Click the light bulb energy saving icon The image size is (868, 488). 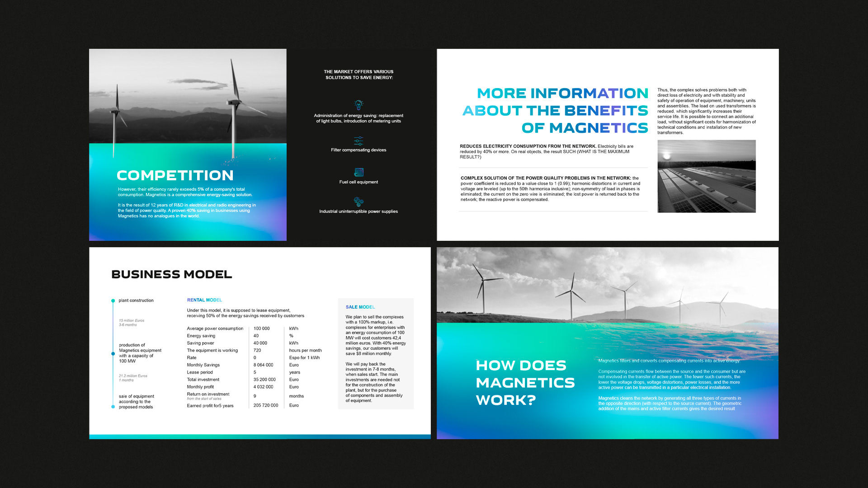click(359, 105)
